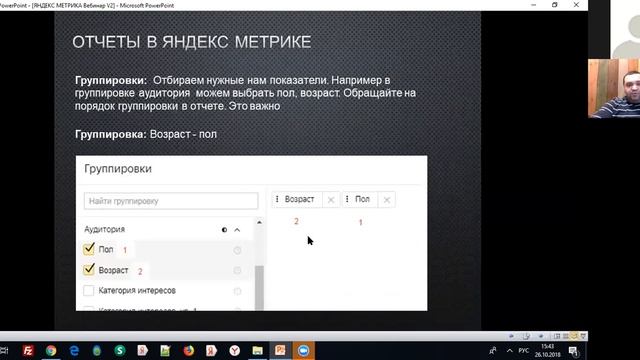The height and width of the screenshot is (360, 640).
Task: Restore down the PowerPoint window
Action: [x=554, y=5]
